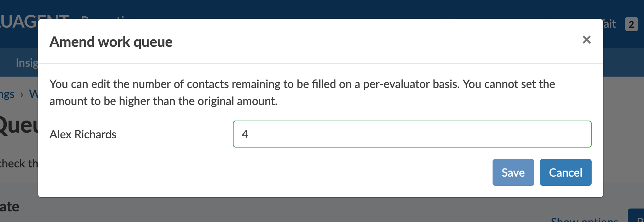
Task: Save the amended contact count
Action: [x=513, y=172]
